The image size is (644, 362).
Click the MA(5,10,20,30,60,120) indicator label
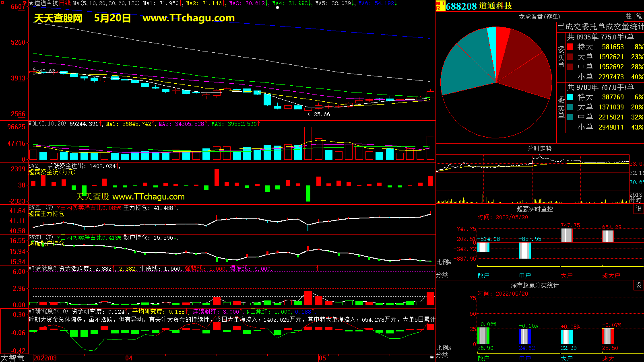click(106, 3)
